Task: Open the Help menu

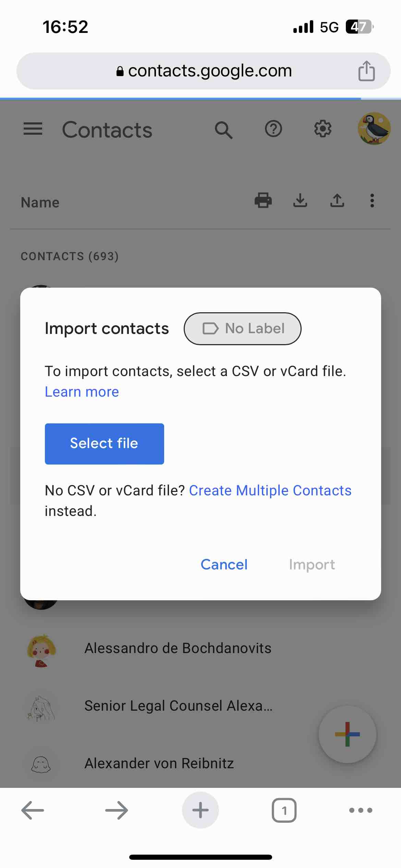Action: click(273, 130)
